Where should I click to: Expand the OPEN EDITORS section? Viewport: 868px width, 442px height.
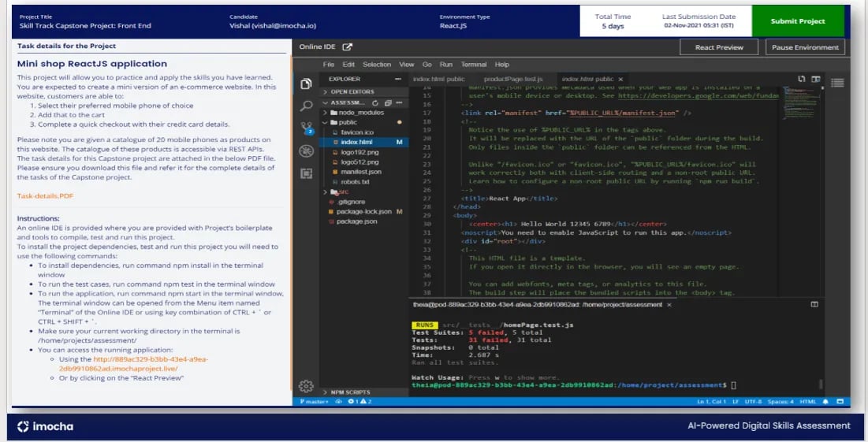pyautogui.click(x=365, y=92)
